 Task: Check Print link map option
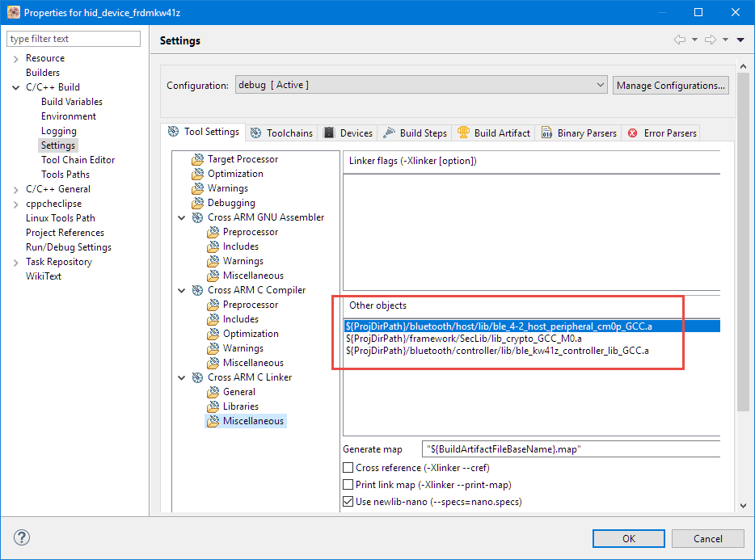point(348,485)
